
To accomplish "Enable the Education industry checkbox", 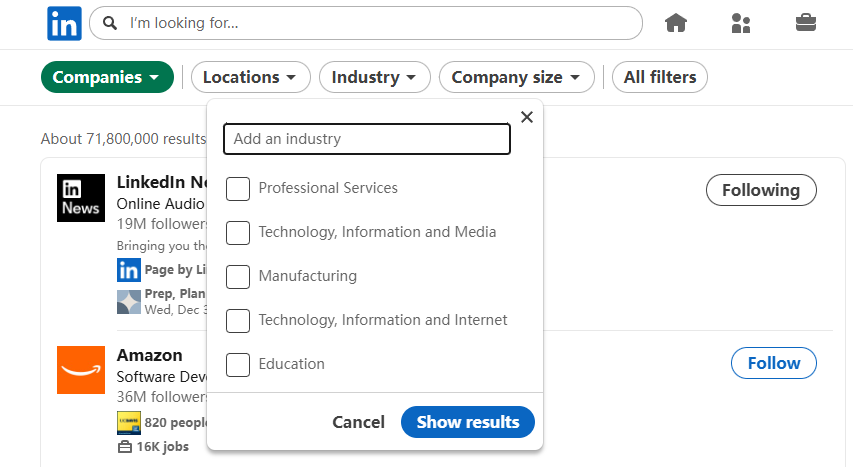I will [x=238, y=365].
